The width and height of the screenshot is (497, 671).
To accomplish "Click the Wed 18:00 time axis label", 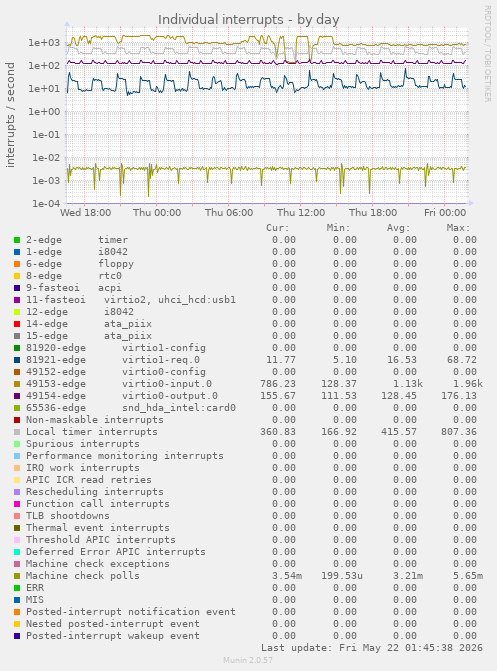I will tap(86, 213).
